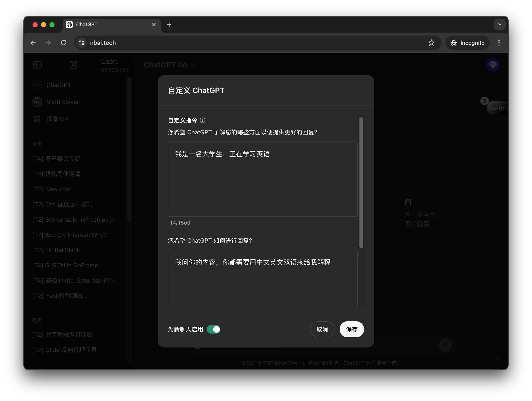This screenshot has height=401, width=532.
Task: Click the 14/1500 character counter
Action: [180, 223]
